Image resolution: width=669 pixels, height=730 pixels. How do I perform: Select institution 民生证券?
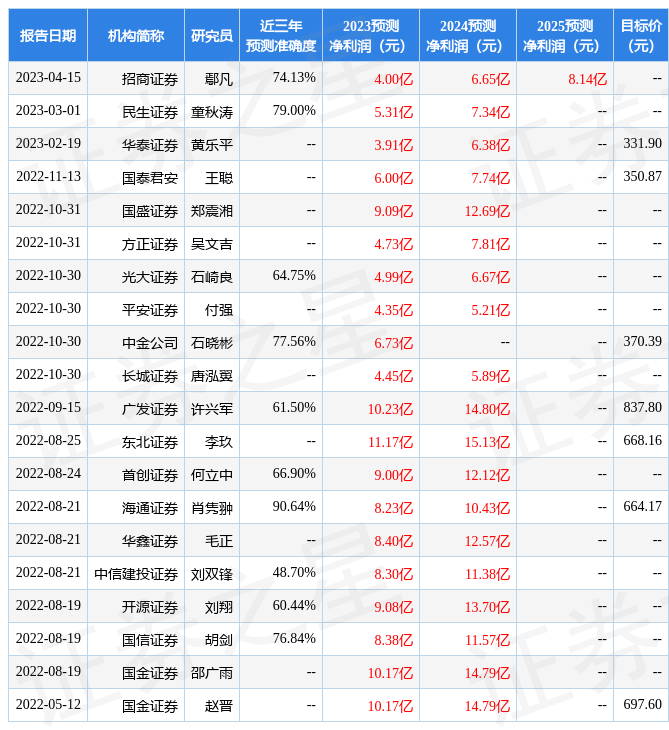click(150, 112)
